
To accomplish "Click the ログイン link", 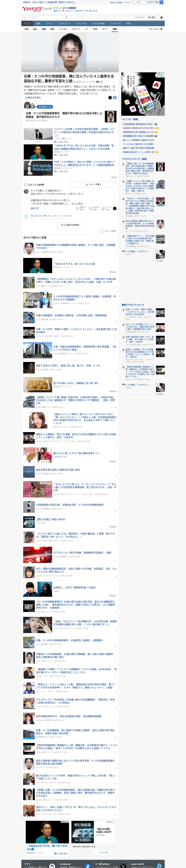I will 57,11.
